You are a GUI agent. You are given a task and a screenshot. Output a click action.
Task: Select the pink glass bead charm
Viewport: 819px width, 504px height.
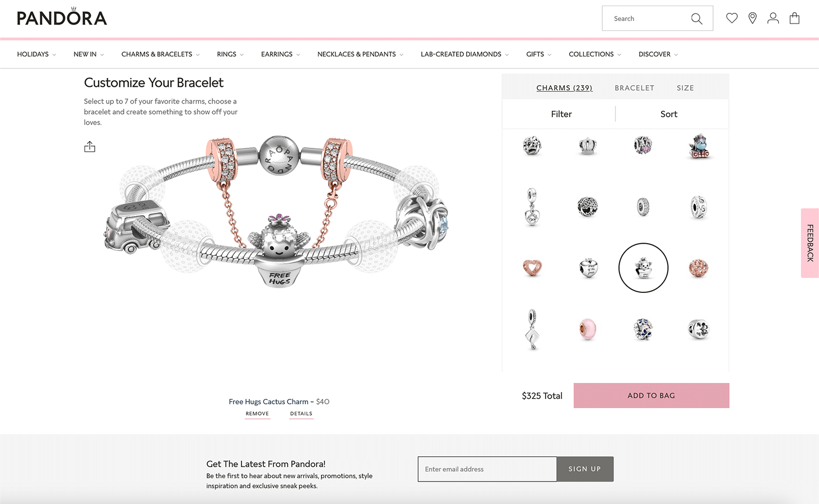(x=588, y=329)
